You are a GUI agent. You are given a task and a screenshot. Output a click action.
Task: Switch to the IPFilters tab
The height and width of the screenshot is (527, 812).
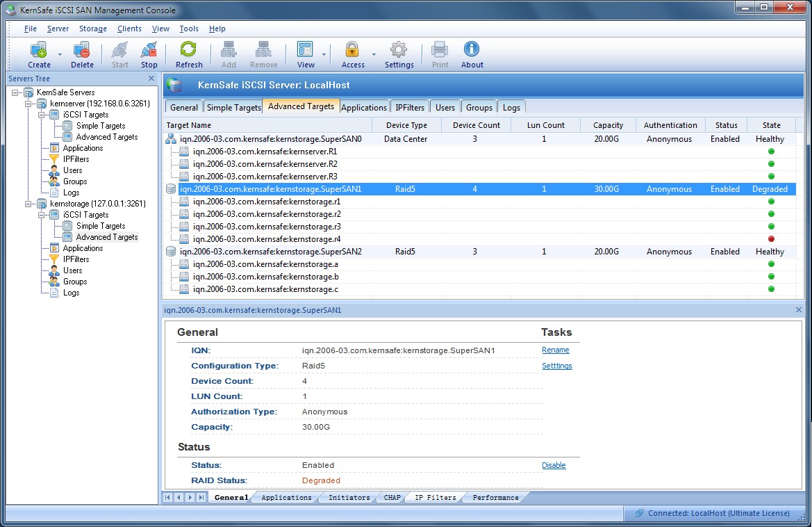click(x=410, y=107)
